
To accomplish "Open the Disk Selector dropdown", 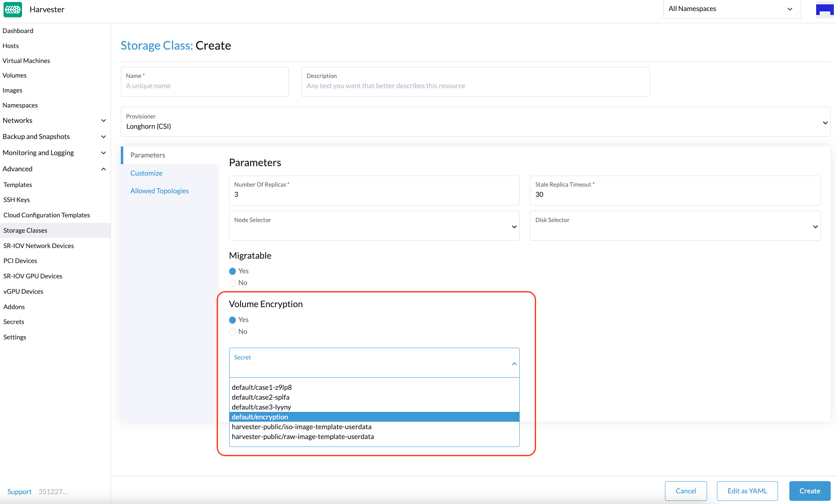I will click(x=674, y=226).
